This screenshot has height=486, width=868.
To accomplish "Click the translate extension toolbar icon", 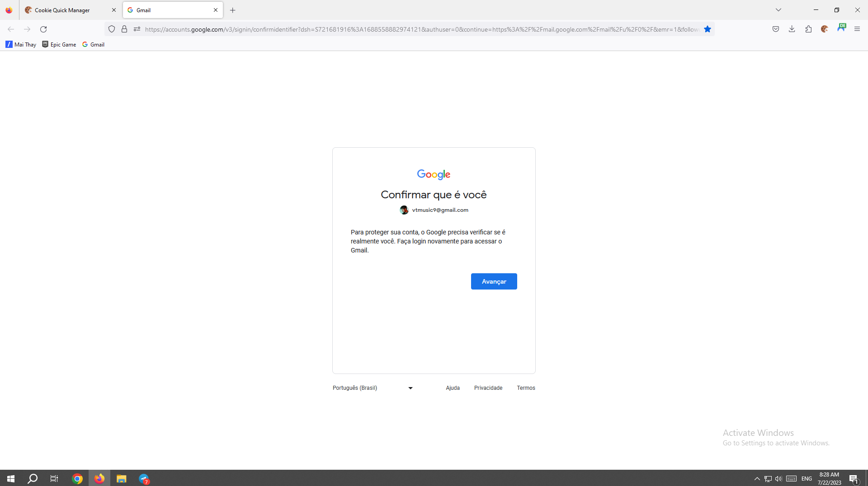I will tap(841, 28).
